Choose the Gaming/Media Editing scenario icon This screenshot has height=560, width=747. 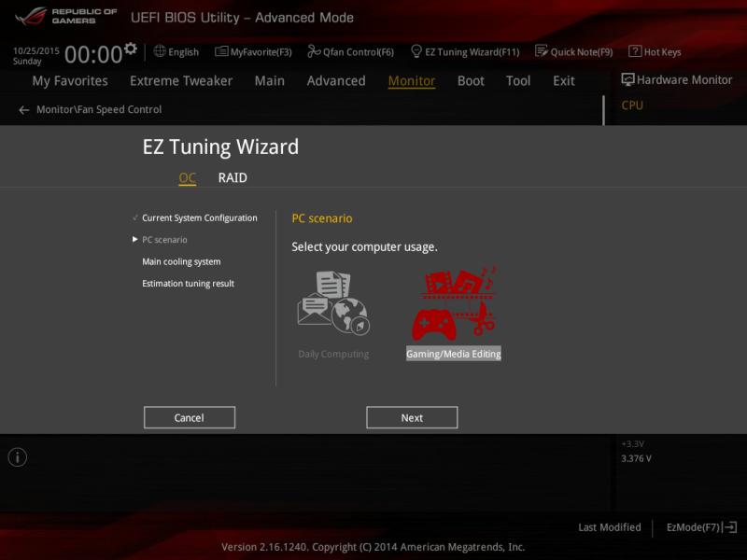[x=454, y=304]
